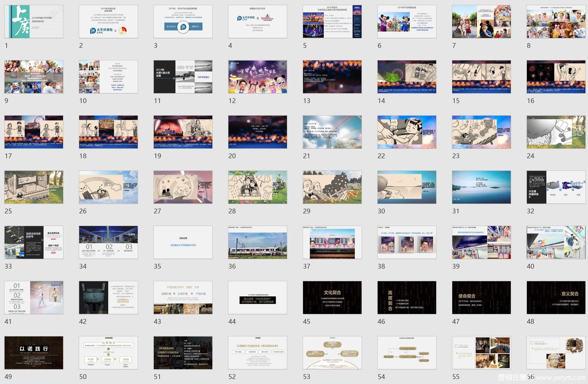Select slide 43 titled 中国顶级文化IP
Image resolution: width=588 pixels, height=384 pixels.
pyautogui.click(x=183, y=298)
